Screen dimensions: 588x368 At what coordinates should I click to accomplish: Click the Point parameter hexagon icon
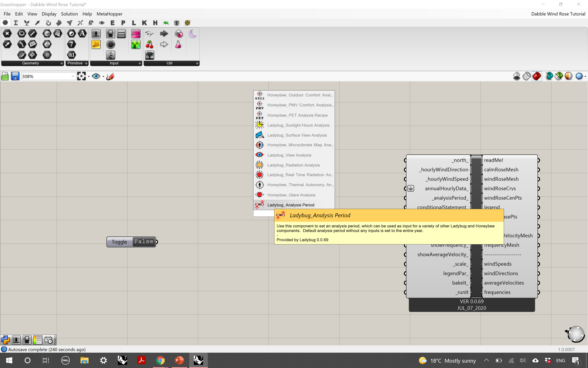[7, 34]
